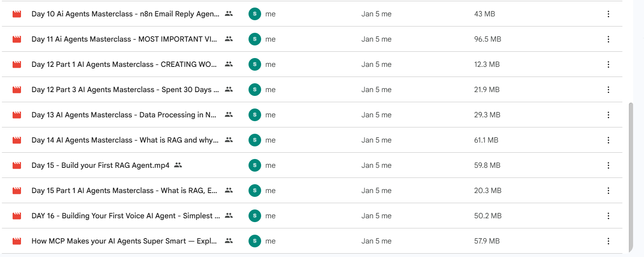Screen dimensions: 644x257
Task: Click owner avatar on DAY 16 Voice Agent row
Action: tap(254, 216)
